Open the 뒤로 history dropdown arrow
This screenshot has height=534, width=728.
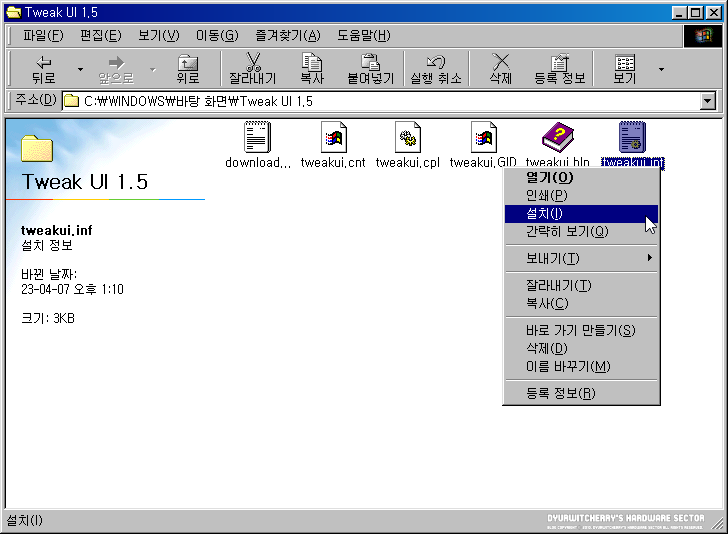pos(80,69)
